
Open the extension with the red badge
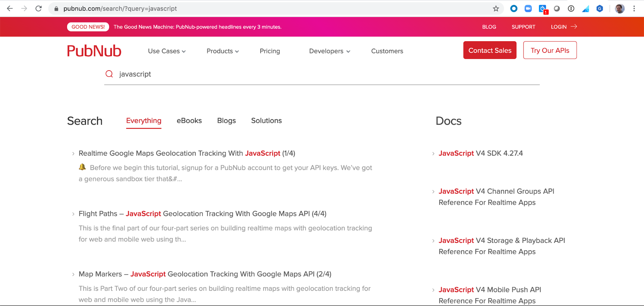click(543, 9)
